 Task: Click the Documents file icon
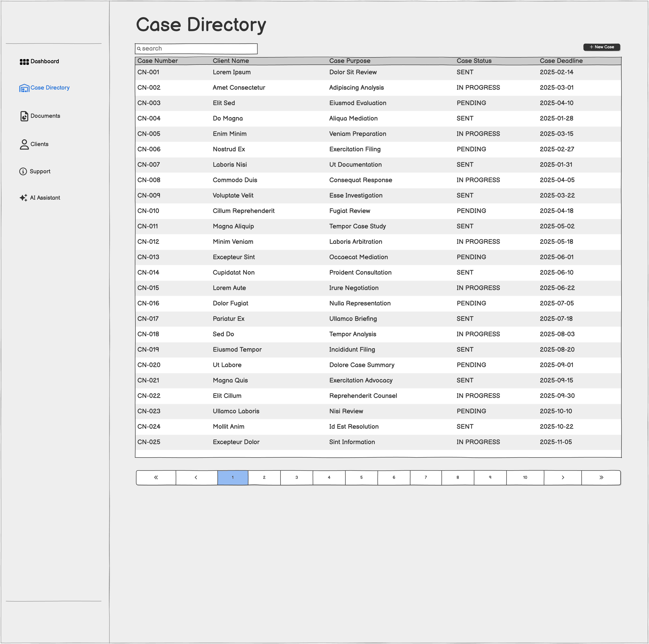24,116
